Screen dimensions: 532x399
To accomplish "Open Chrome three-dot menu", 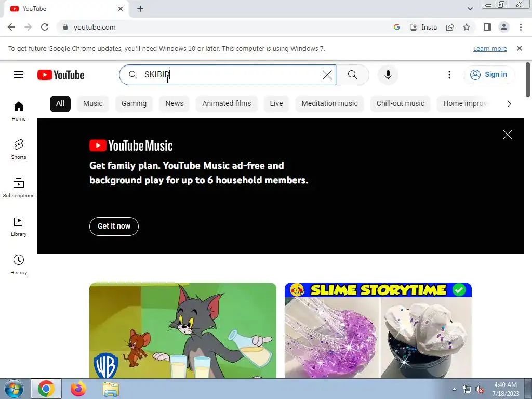I will 521,27.
